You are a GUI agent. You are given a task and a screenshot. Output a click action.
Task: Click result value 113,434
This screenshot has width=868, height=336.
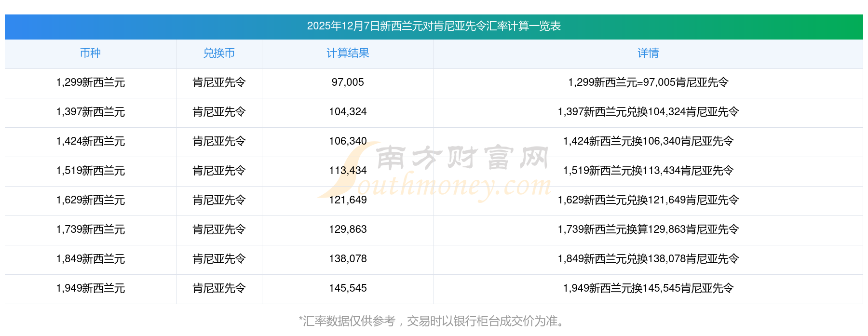pos(348,171)
